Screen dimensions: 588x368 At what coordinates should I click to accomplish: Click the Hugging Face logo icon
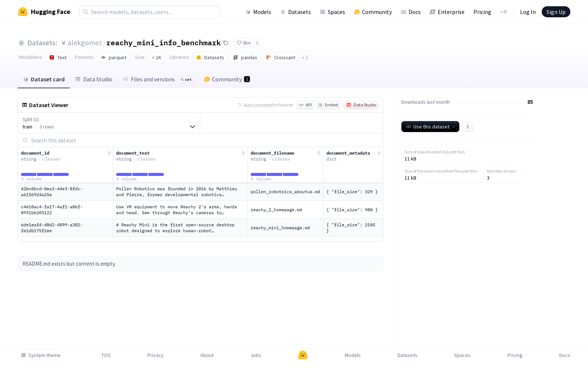click(x=23, y=12)
